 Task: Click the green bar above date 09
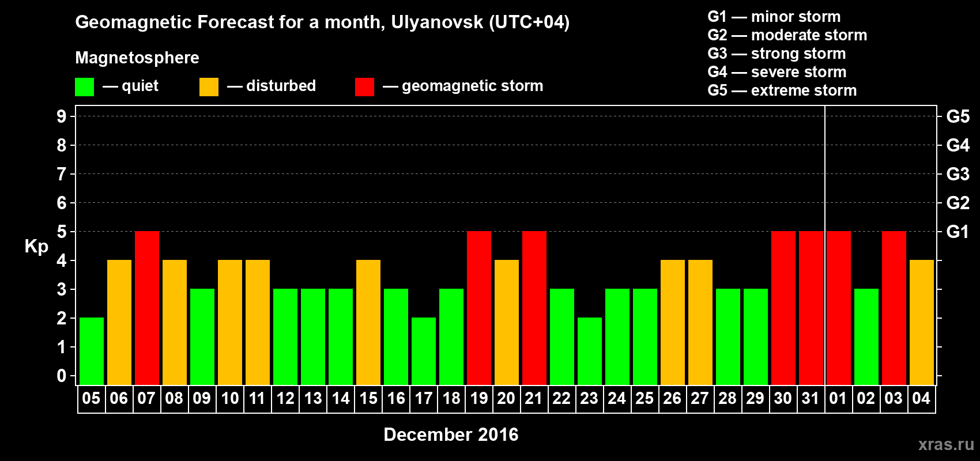point(202,337)
